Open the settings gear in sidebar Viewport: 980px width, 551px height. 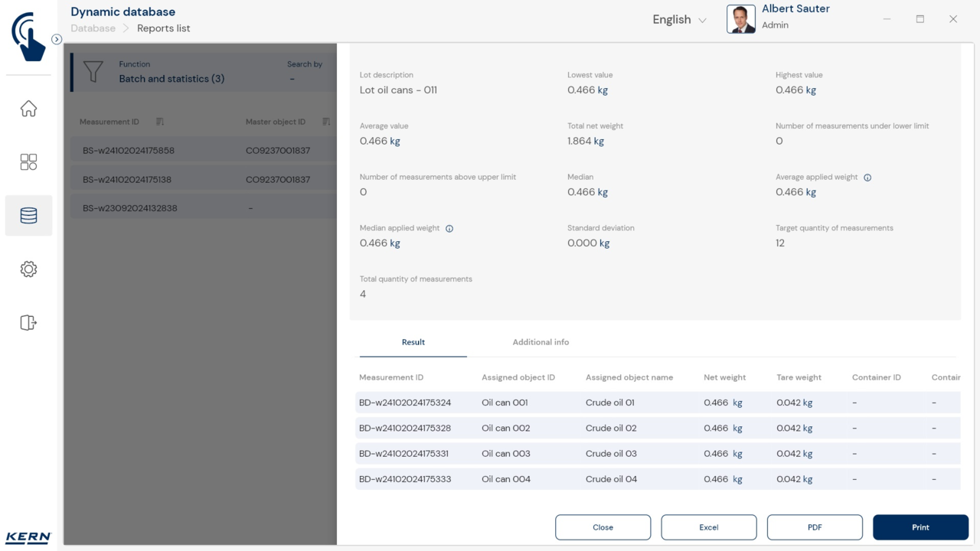pyautogui.click(x=28, y=269)
